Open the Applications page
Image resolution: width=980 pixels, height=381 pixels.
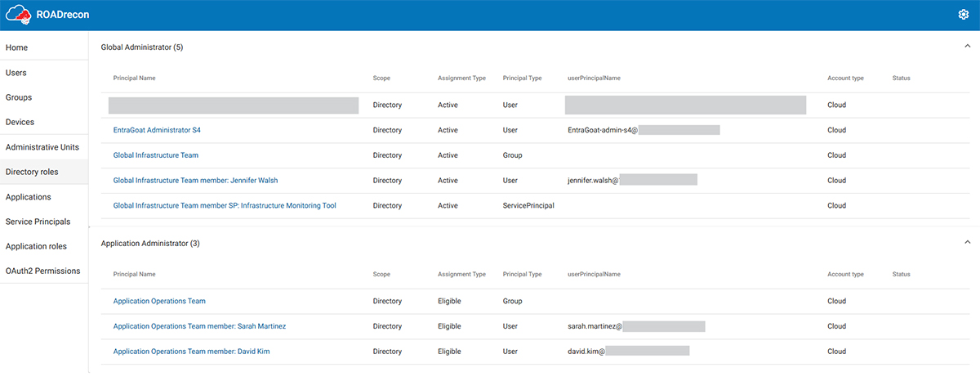point(28,197)
